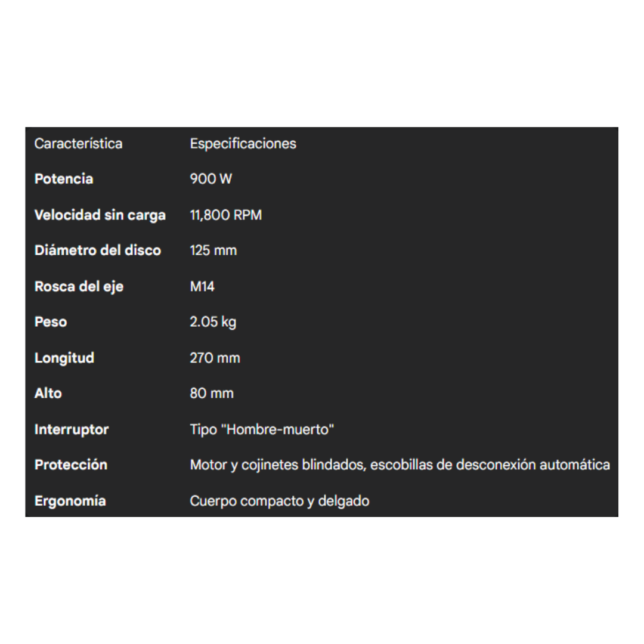644x644 pixels.
Task: Select the Potencia row label
Action: coord(64,179)
